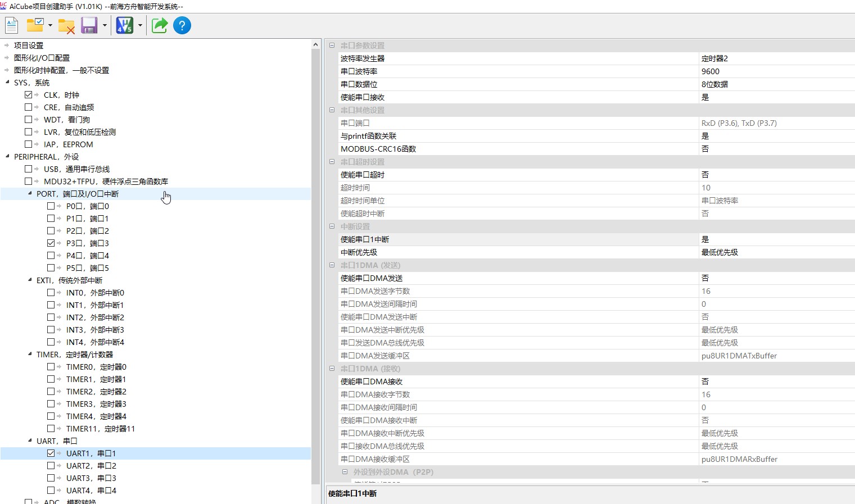Click the new project document icon
This screenshot has width=855, height=504.
tap(12, 25)
